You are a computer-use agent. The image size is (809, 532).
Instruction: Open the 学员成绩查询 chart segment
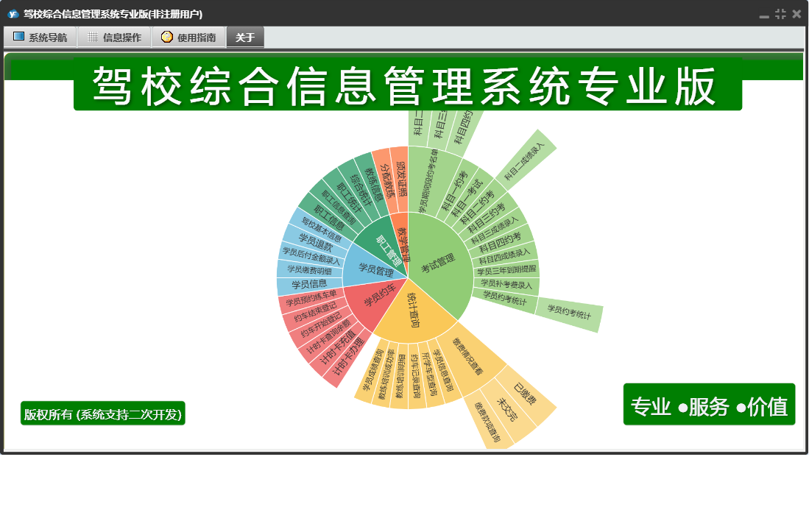click(372, 369)
